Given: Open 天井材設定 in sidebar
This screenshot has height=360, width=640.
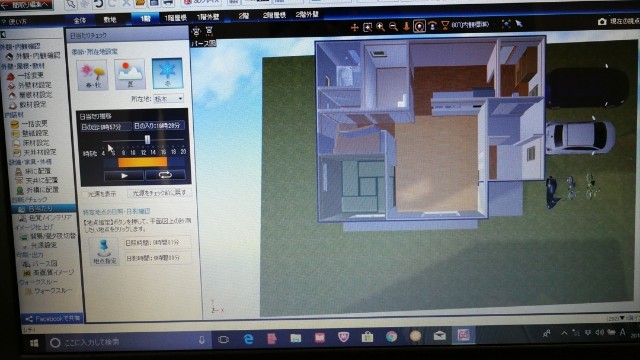Looking at the screenshot, I should [x=35, y=153].
